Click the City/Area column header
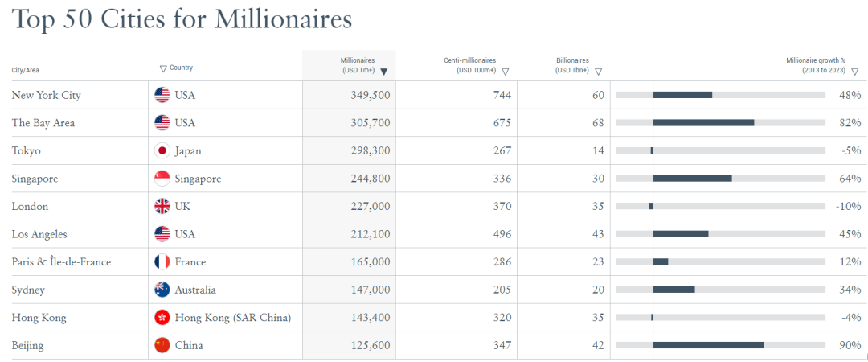 coord(26,70)
